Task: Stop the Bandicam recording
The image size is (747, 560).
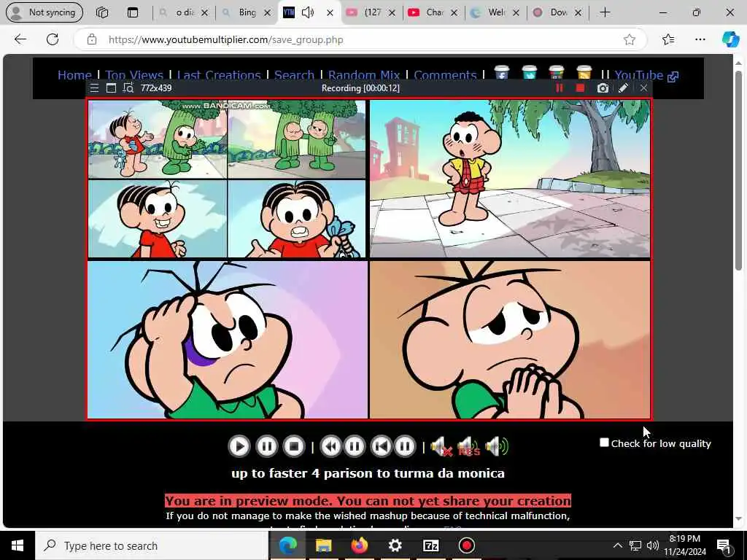Action: tap(580, 88)
